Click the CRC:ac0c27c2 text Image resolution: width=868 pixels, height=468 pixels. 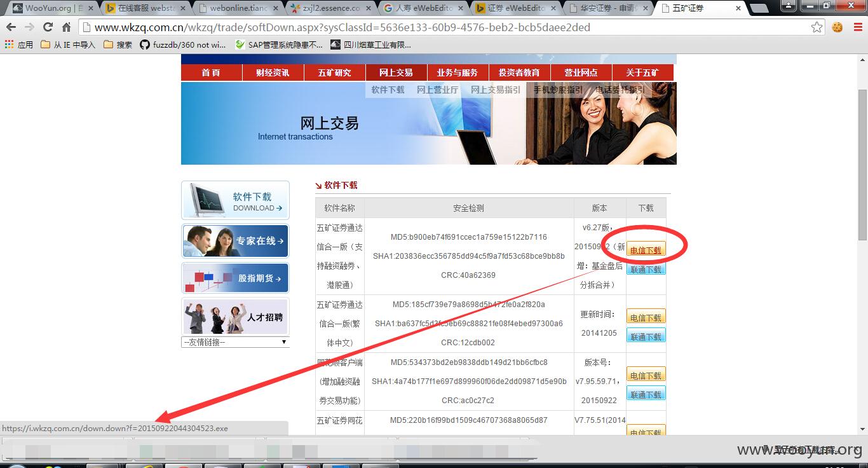468,401
